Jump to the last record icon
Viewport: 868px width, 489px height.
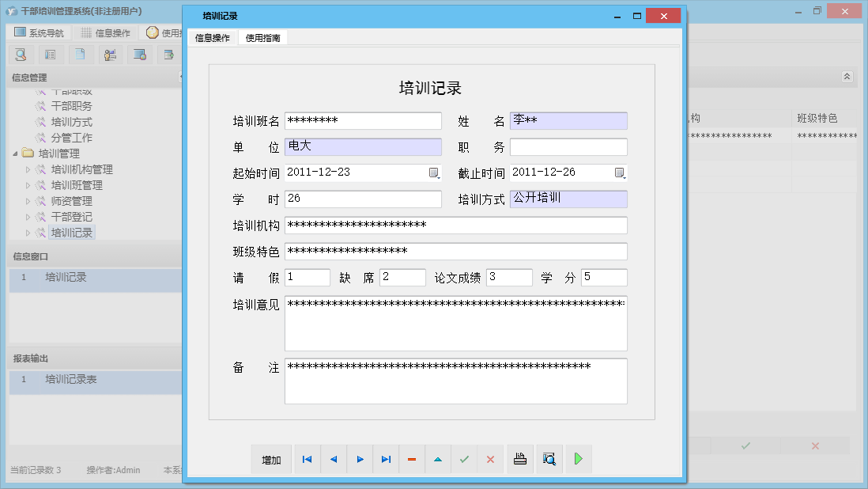[x=386, y=459]
